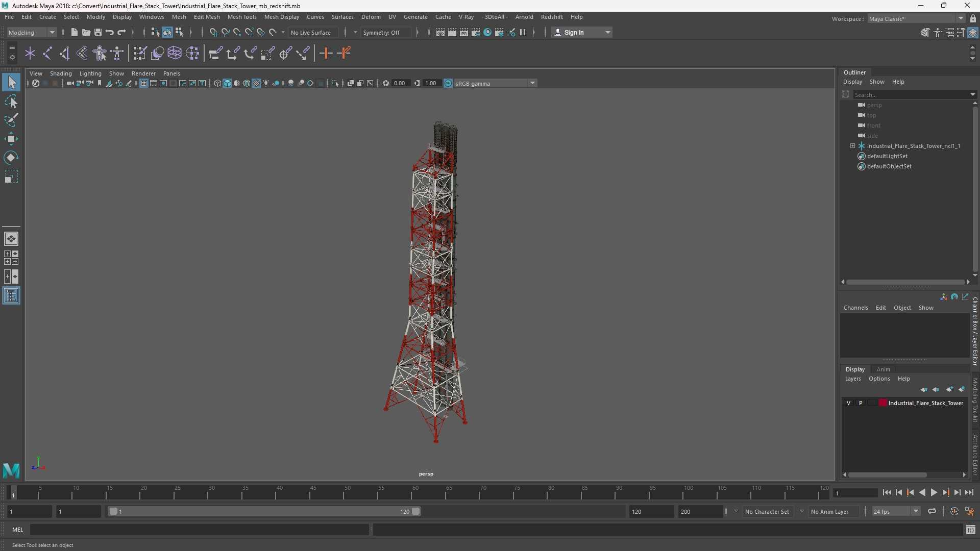Screen dimensions: 980x551
Task: Switch to the Display layer tab
Action: point(855,369)
